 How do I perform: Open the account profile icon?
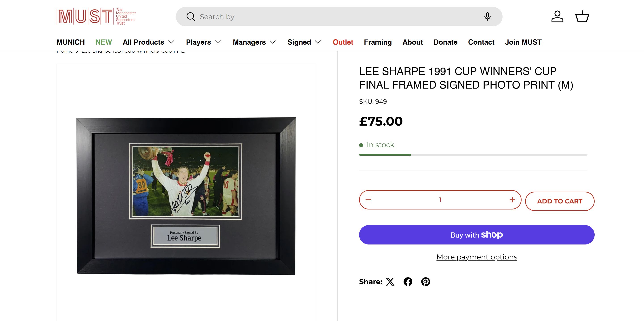(x=557, y=17)
